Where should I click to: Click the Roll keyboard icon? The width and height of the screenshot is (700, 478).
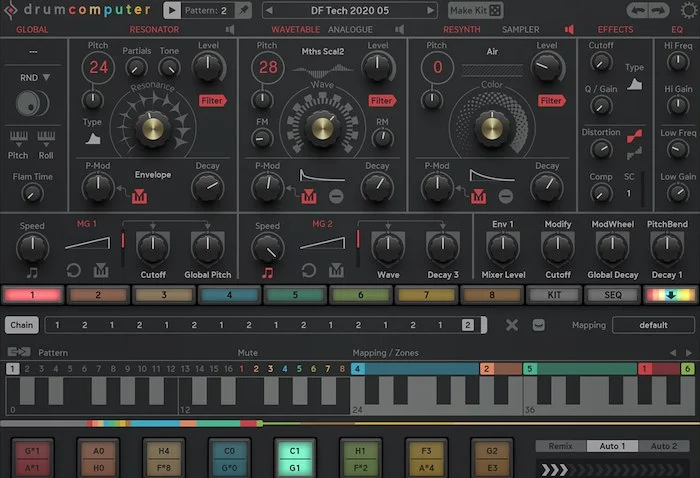[x=46, y=138]
